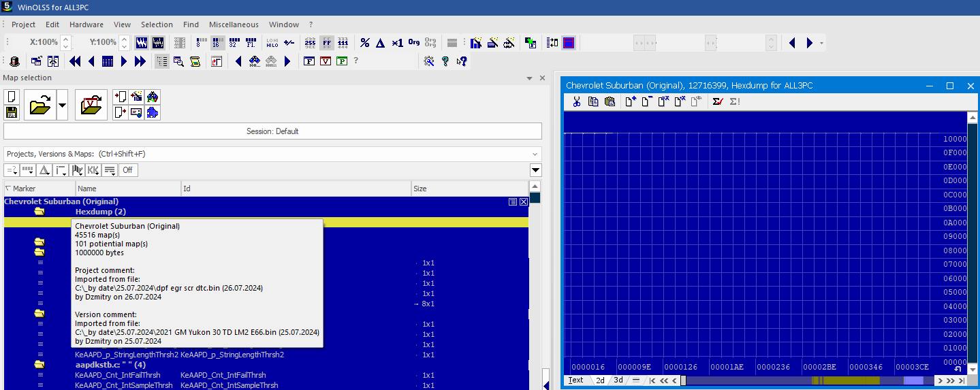Open the Miscellaneous menu
This screenshot has height=390, width=980.
[x=234, y=25]
